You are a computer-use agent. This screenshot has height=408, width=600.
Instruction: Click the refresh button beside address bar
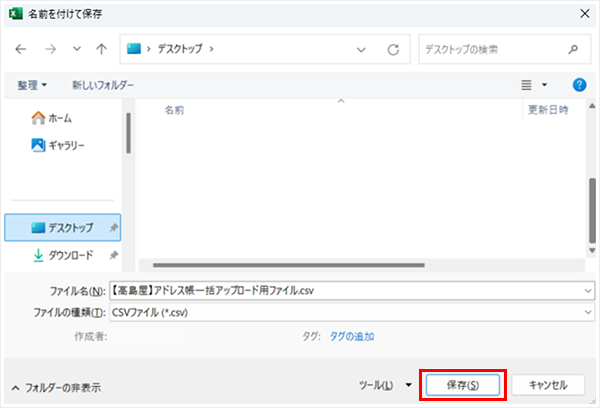tap(393, 48)
